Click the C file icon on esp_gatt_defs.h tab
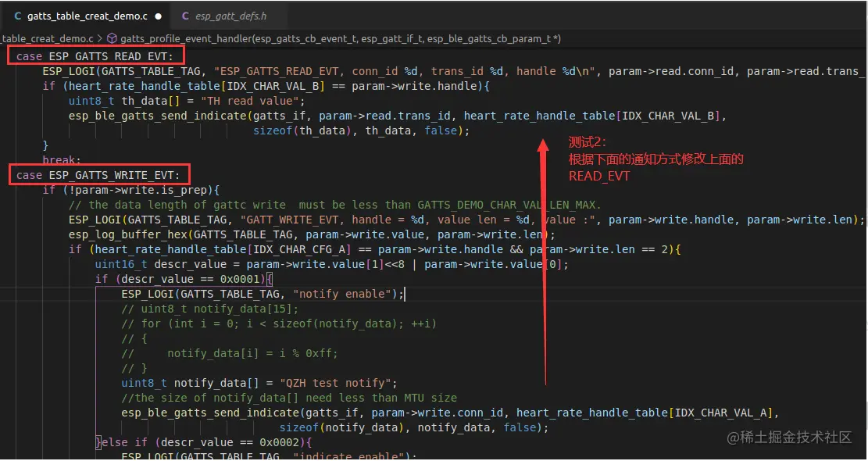 click(185, 16)
